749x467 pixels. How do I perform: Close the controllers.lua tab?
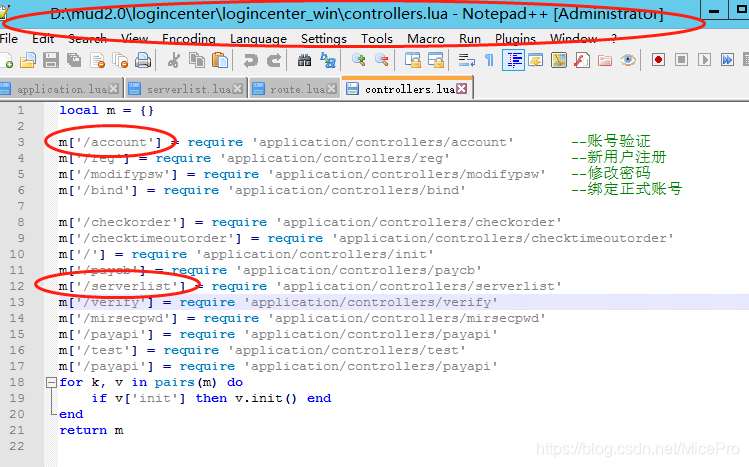pos(461,89)
